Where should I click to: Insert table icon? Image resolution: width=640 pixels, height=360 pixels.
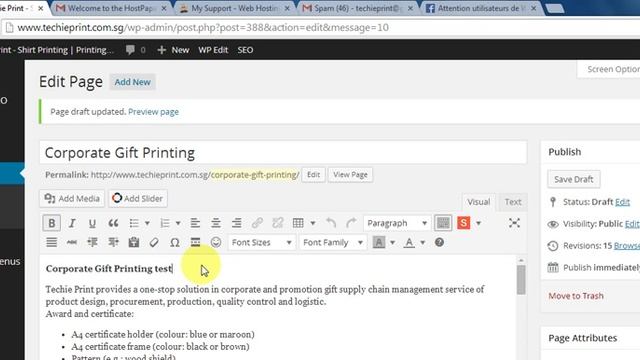298,223
